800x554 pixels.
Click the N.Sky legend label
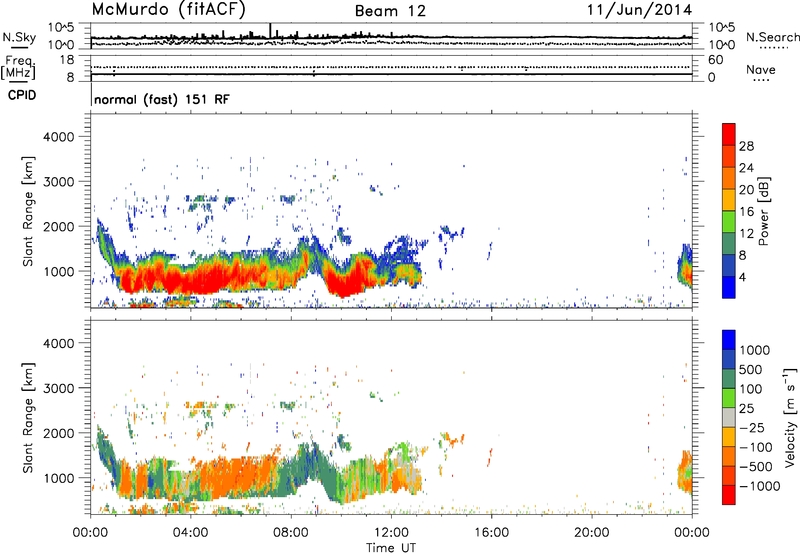click(x=19, y=37)
